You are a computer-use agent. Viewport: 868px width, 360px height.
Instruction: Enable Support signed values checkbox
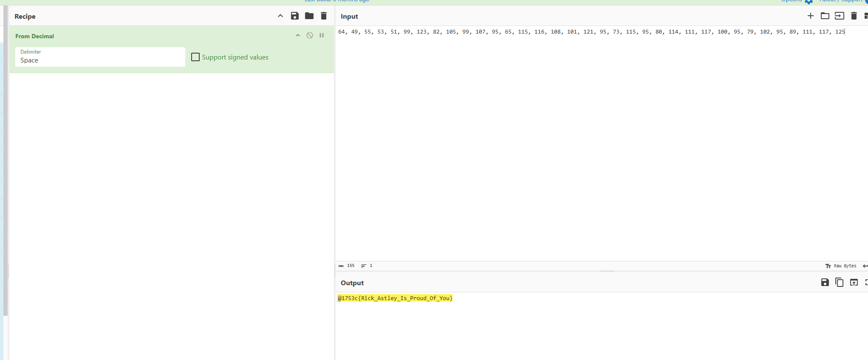click(x=195, y=57)
